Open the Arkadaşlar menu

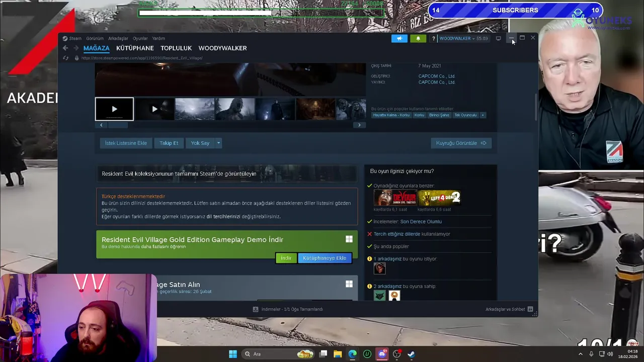click(x=118, y=39)
